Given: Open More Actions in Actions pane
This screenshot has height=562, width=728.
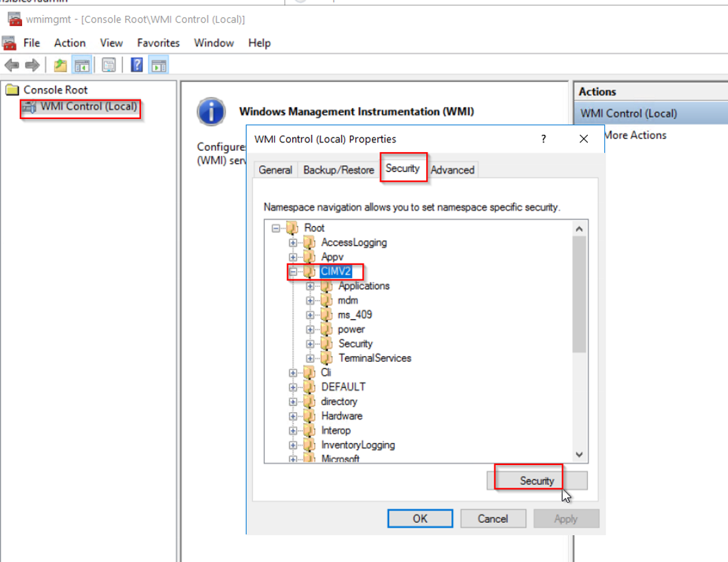Looking at the screenshot, I should point(635,135).
